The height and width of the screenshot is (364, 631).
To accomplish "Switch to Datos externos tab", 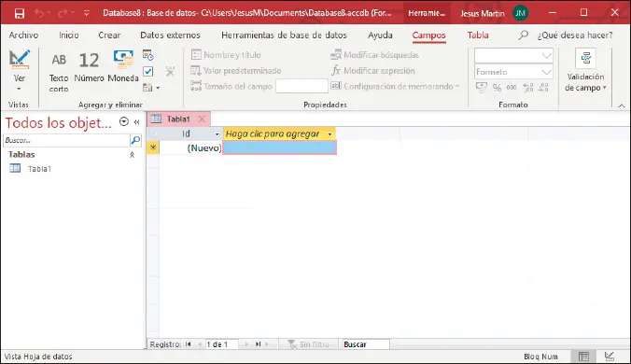I will (170, 35).
